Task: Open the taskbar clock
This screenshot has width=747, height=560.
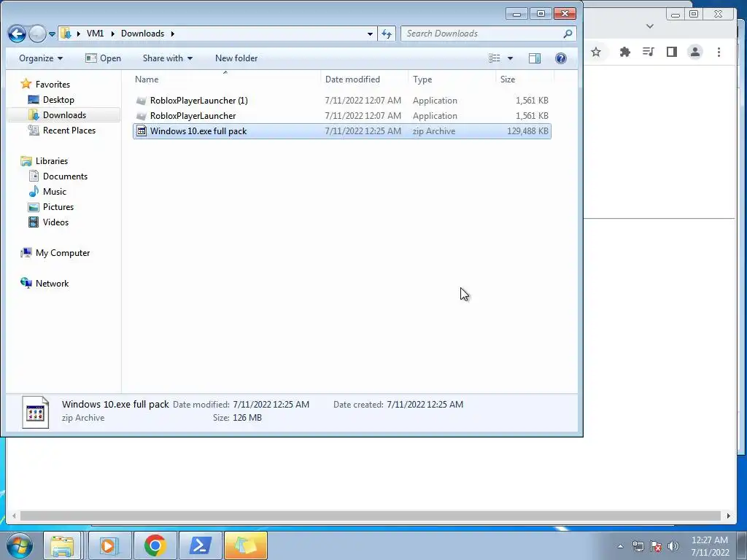Action: 710,546
